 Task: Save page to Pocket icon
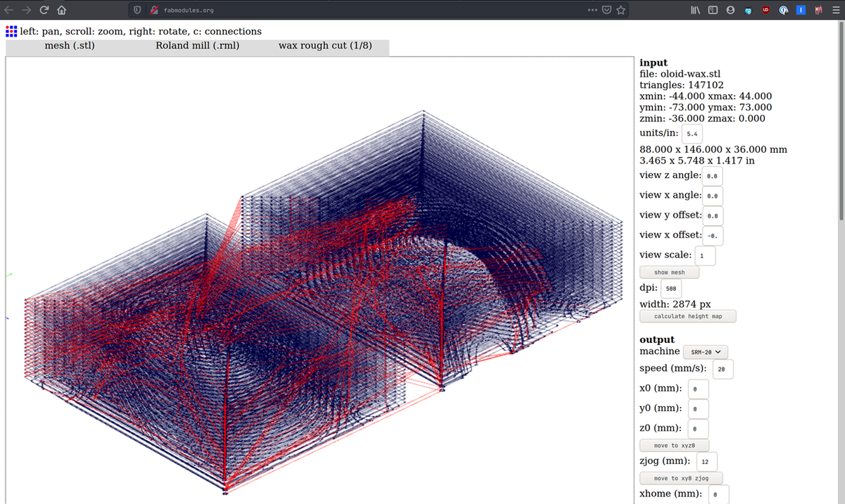[x=607, y=10]
